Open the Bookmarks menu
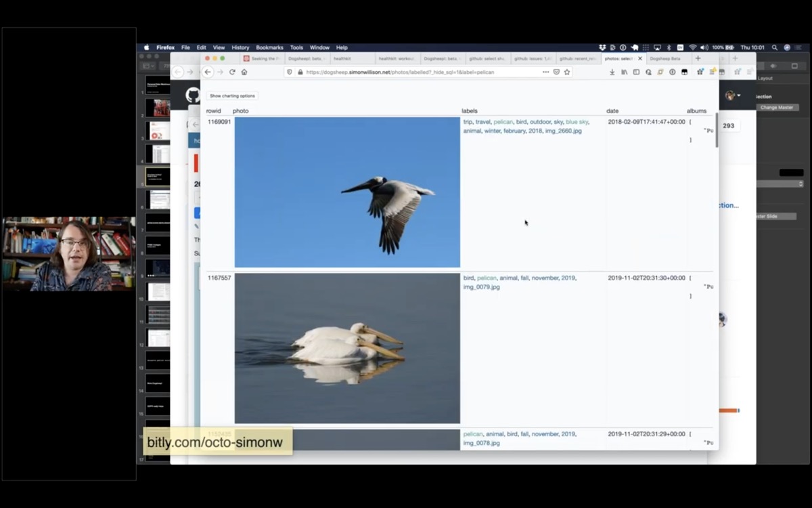The height and width of the screenshot is (508, 812). (x=269, y=47)
